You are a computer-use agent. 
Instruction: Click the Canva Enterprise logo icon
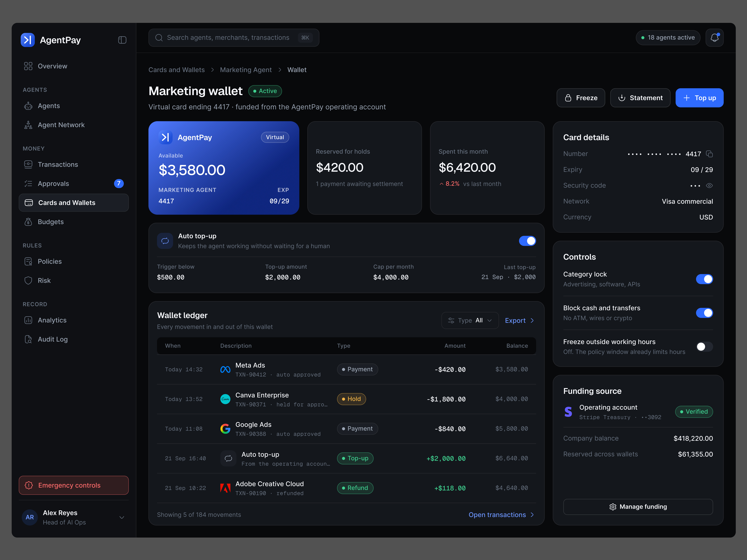point(225,399)
